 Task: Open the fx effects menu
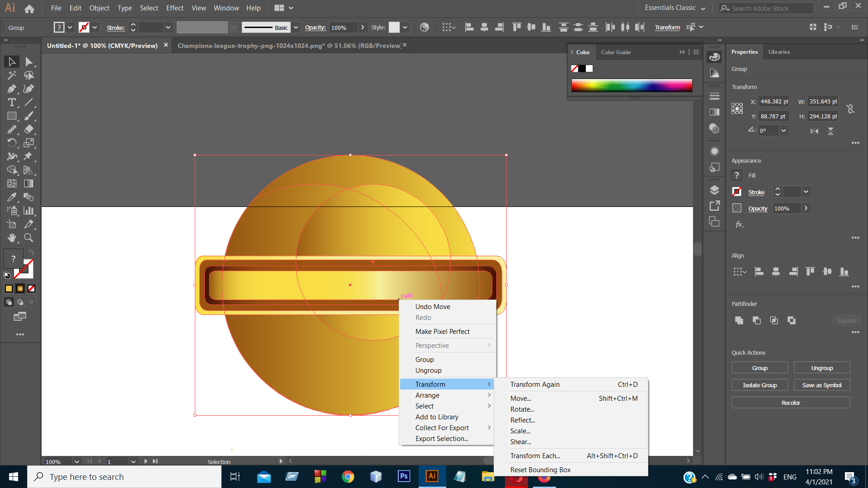739,225
